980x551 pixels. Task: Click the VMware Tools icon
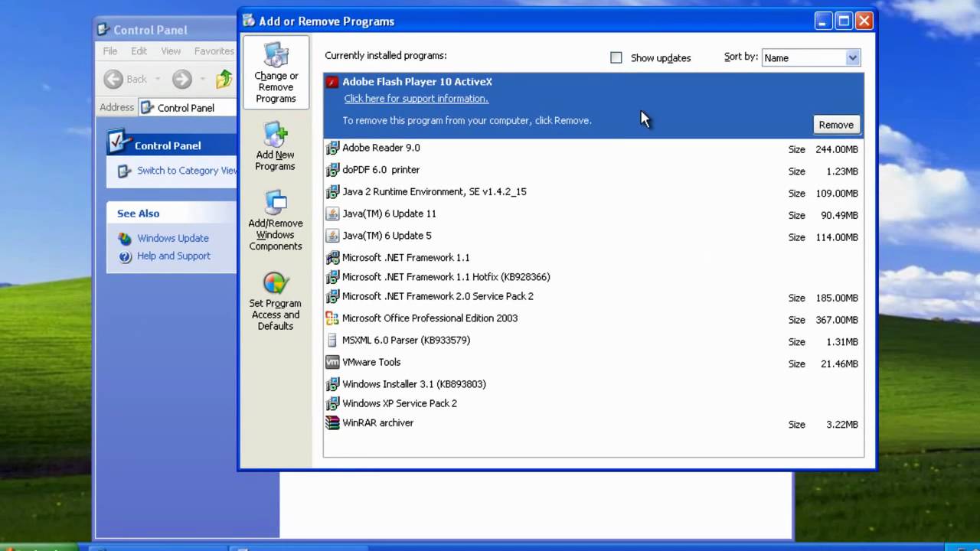coord(332,362)
